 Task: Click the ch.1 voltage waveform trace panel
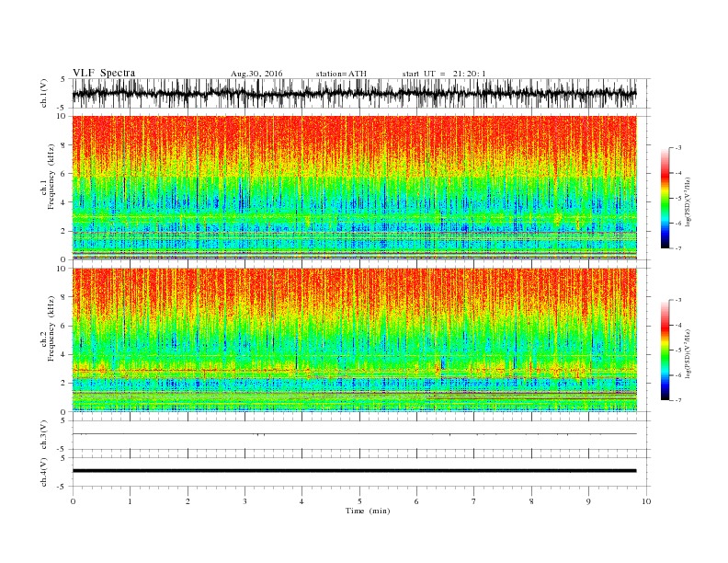coord(354,93)
